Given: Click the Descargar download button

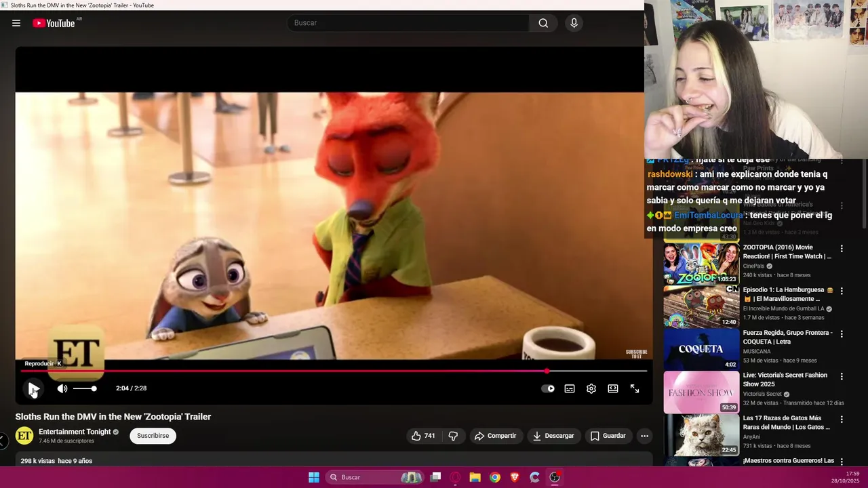Looking at the screenshot, I should (x=553, y=436).
